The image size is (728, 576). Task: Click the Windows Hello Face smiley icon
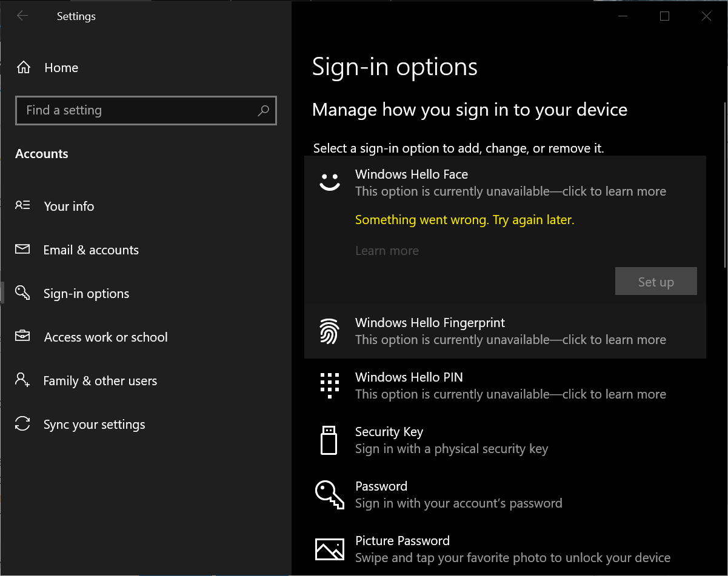pos(330,182)
